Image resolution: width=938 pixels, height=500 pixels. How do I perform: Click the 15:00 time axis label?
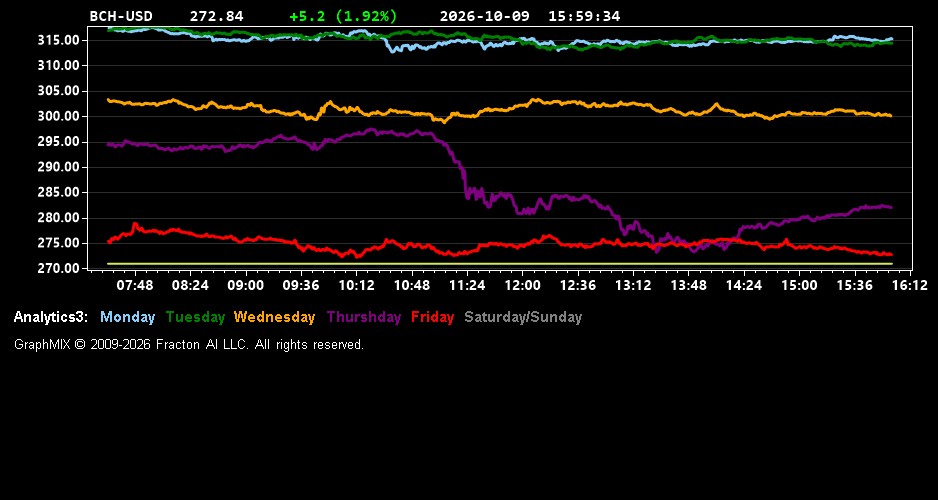799,285
